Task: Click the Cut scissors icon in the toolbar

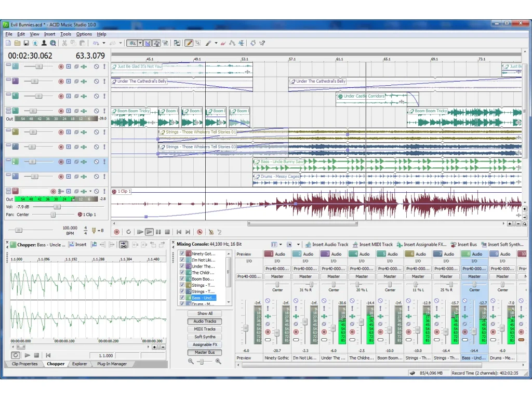Action: 64,43
